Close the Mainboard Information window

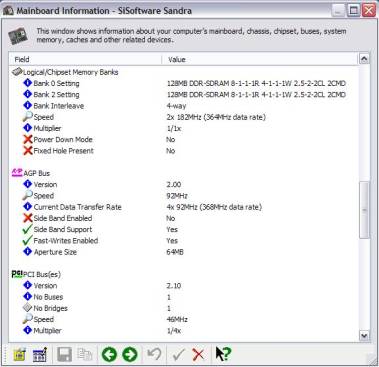369,10
